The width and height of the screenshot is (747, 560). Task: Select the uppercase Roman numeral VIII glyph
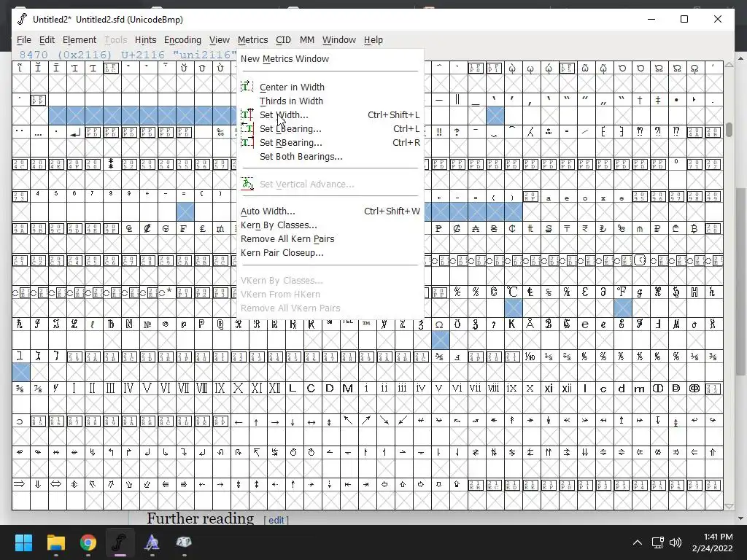pyautogui.click(x=201, y=389)
